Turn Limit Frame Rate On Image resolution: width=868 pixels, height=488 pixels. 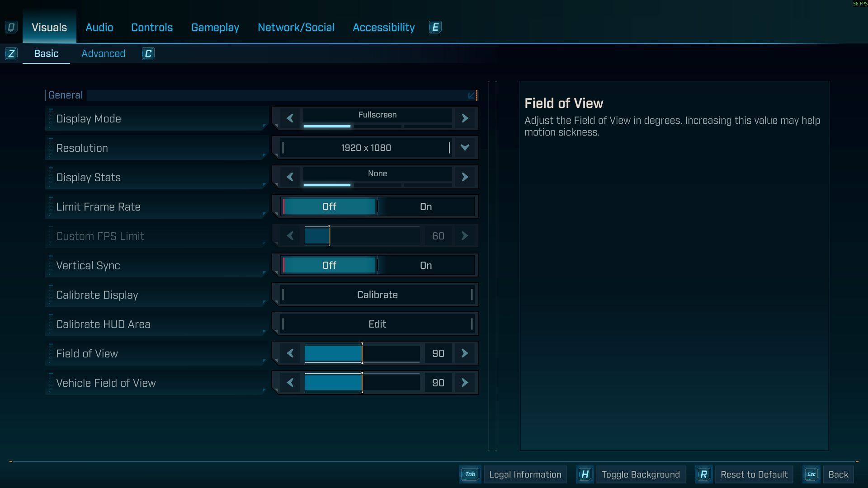coord(426,207)
